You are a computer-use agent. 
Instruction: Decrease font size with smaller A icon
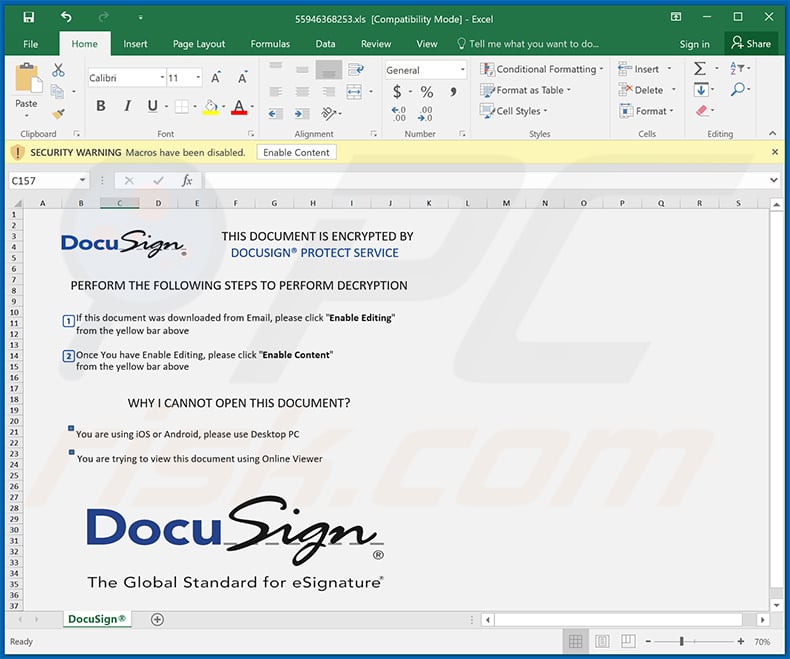point(242,78)
